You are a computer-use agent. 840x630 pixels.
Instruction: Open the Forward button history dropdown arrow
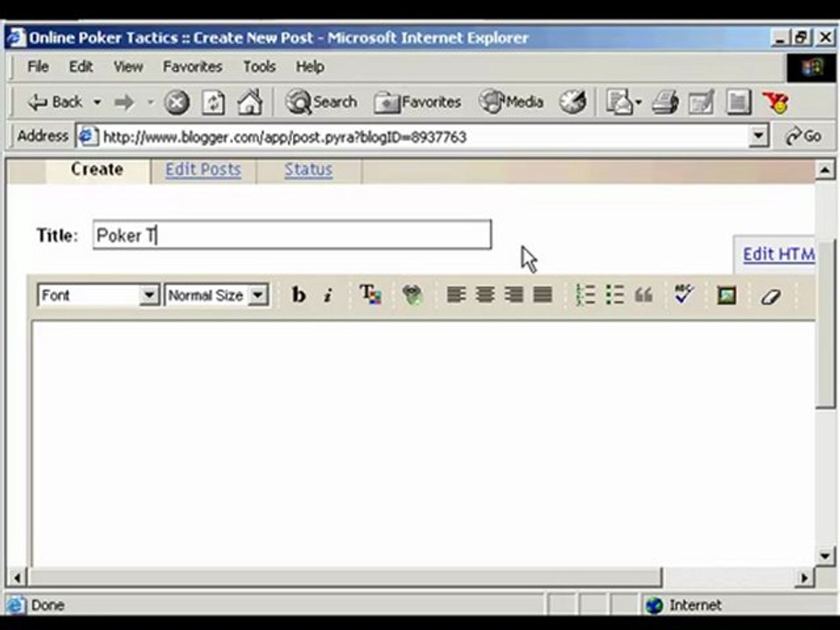[150, 101]
